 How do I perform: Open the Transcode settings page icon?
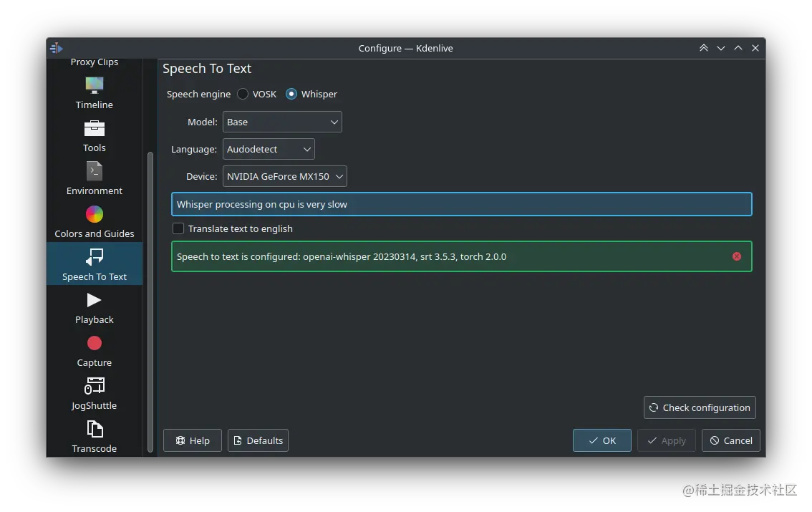(x=95, y=429)
